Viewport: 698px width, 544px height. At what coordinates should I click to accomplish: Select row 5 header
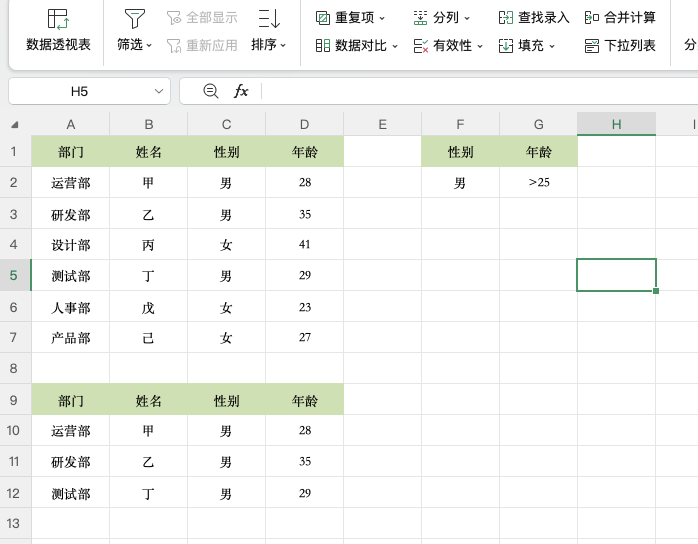[14, 275]
